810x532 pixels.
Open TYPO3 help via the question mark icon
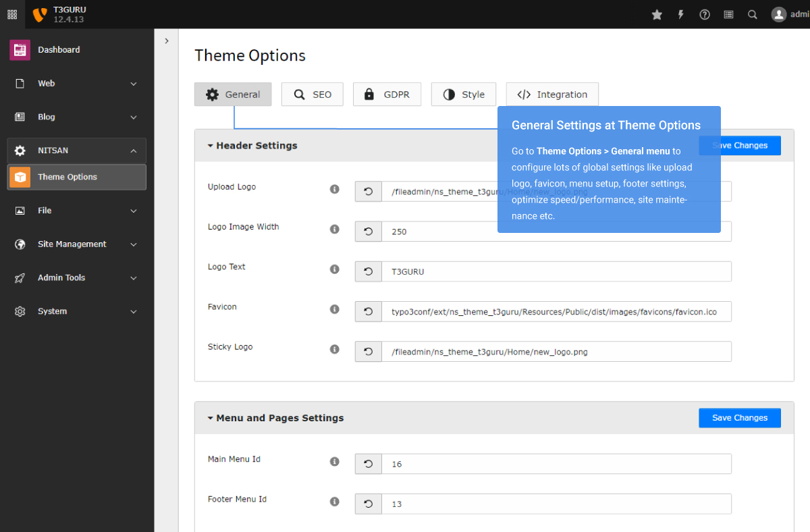(704, 14)
